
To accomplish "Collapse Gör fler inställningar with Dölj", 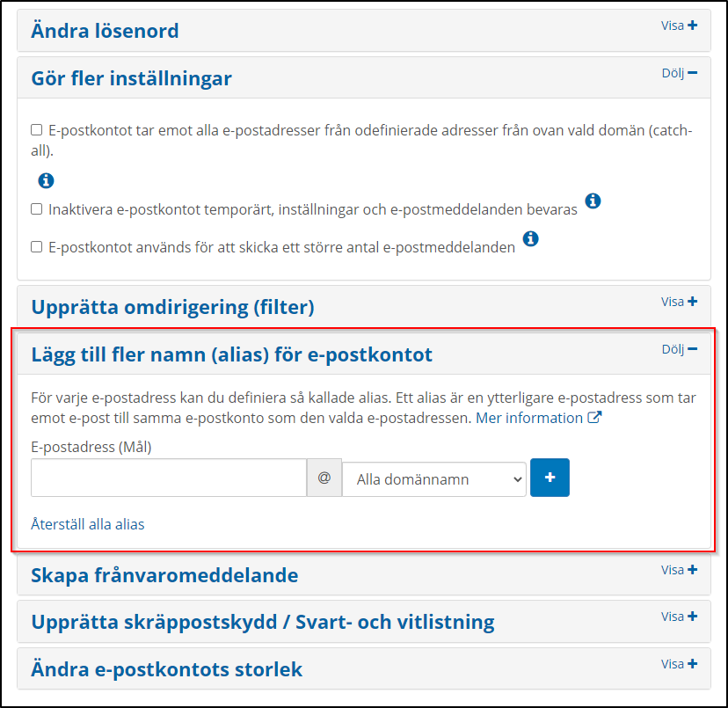I will tap(679, 73).
